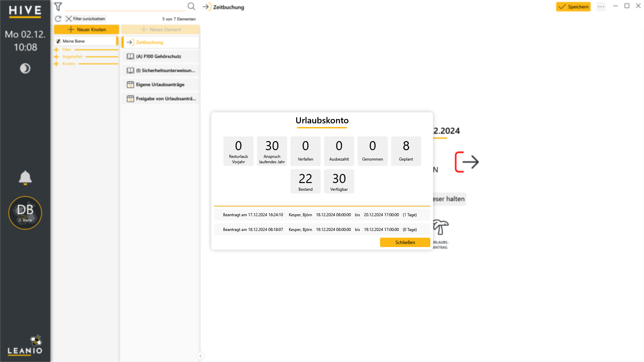Click the Schließen button in Urlaubskonto

(405, 242)
